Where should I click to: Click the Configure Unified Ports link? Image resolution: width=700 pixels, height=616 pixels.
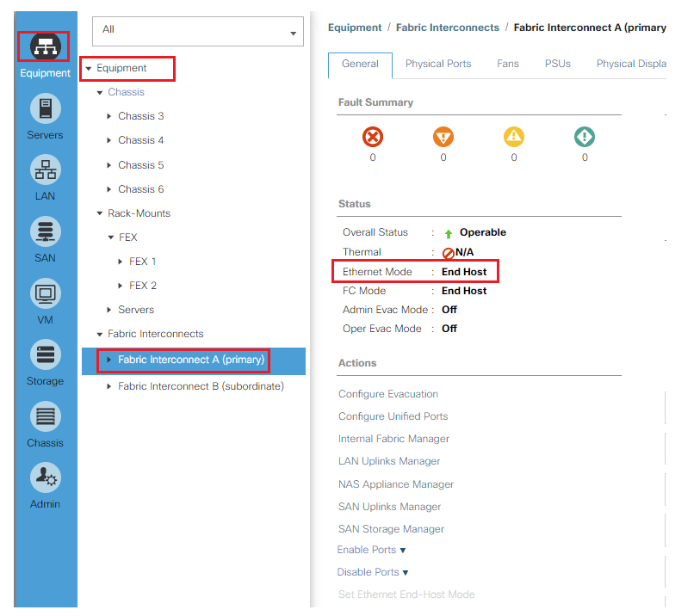tap(393, 416)
